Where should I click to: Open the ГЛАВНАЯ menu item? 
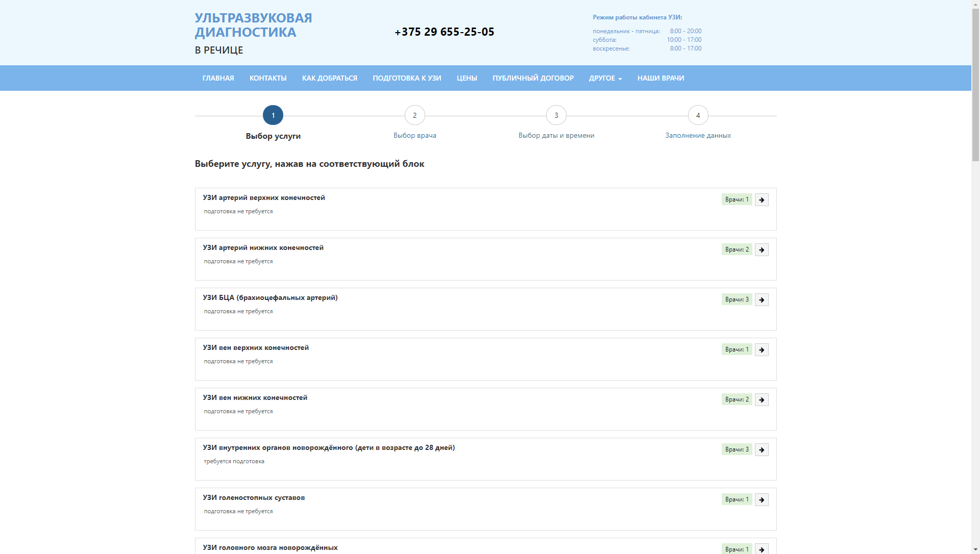(x=218, y=78)
